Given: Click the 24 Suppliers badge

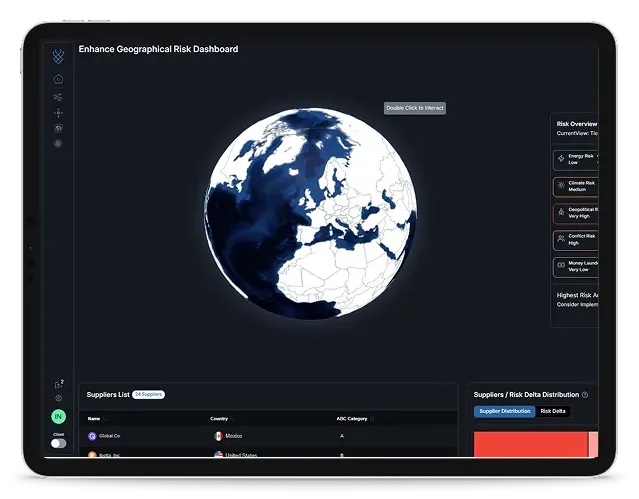Looking at the screenshot, I should coord(148,394).
